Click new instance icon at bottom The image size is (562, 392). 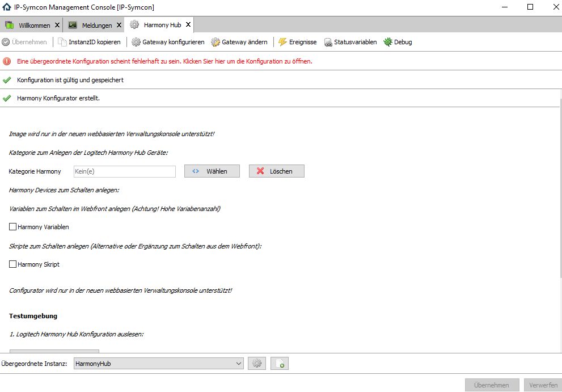280,364
